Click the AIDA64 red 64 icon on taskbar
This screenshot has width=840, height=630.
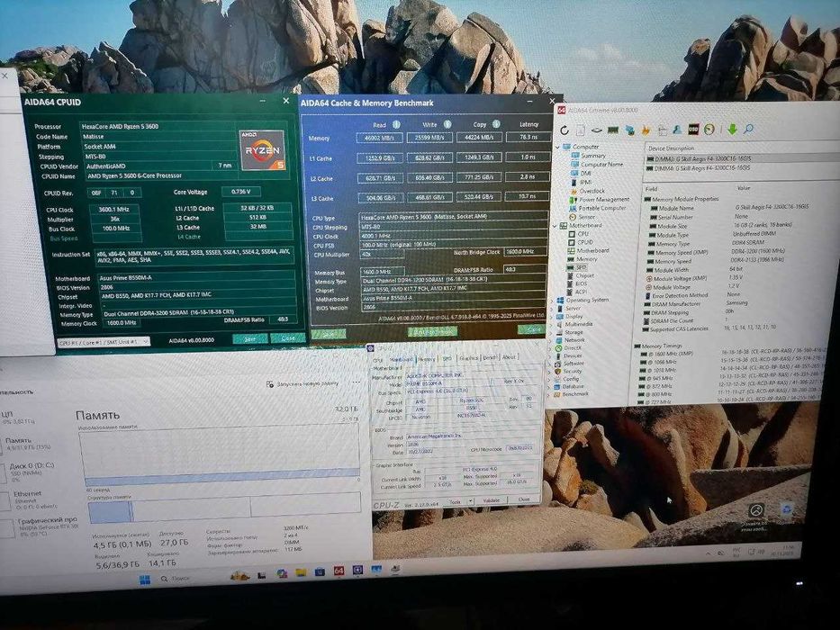tap(339, 570)
